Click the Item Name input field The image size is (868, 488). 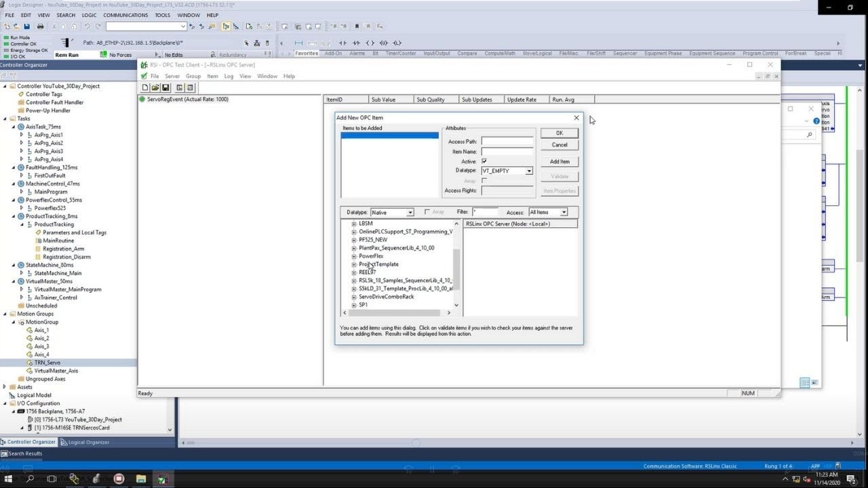click(507, 151)
